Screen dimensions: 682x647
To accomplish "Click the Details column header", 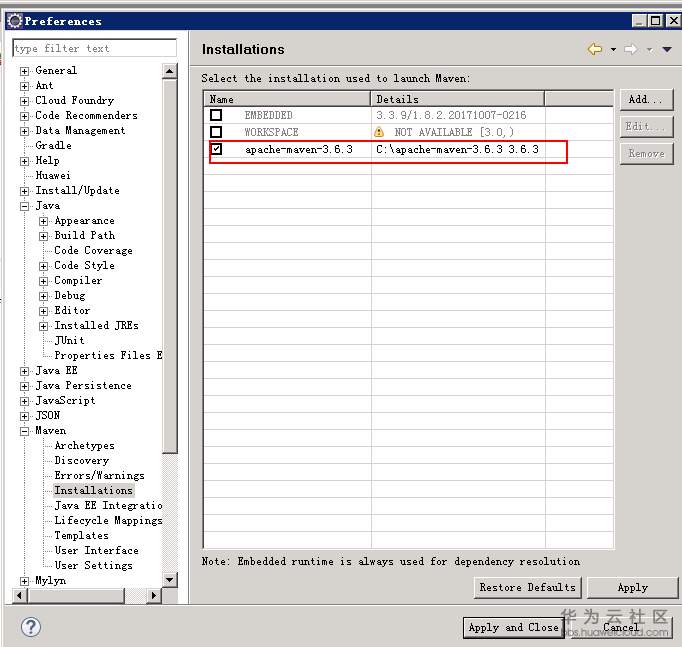I will tap(458, 99).
